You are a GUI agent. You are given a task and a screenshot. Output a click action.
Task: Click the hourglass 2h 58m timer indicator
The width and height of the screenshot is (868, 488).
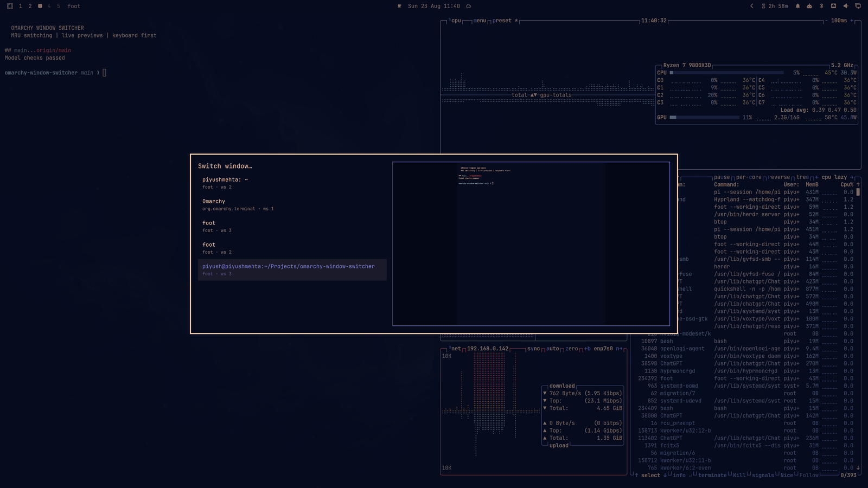[775, 6]
